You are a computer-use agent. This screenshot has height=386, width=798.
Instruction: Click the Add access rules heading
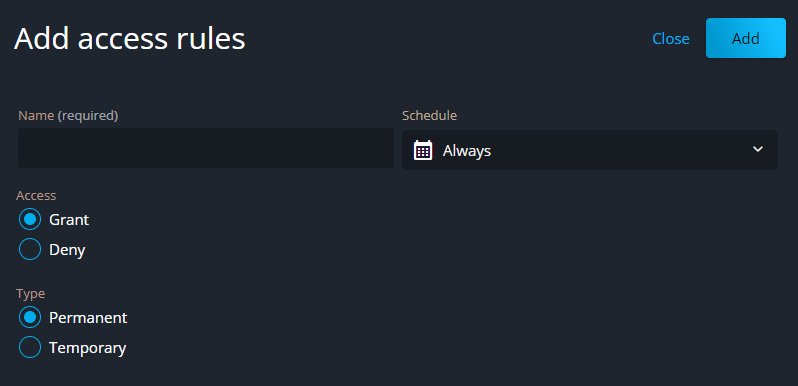(130, 39)
